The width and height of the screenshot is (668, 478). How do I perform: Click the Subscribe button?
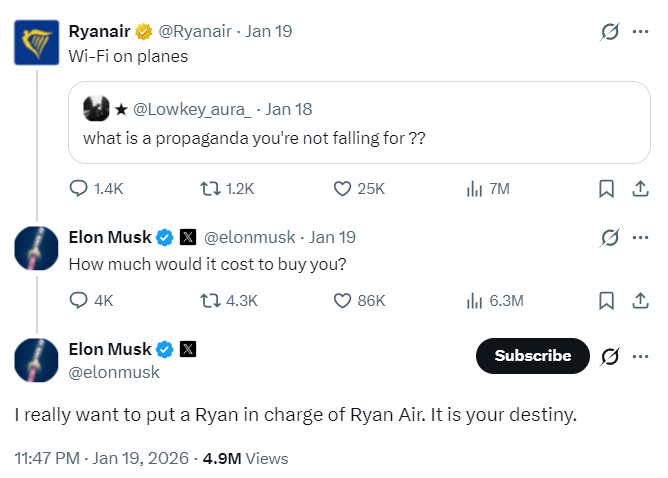click(x=533, y=356)
